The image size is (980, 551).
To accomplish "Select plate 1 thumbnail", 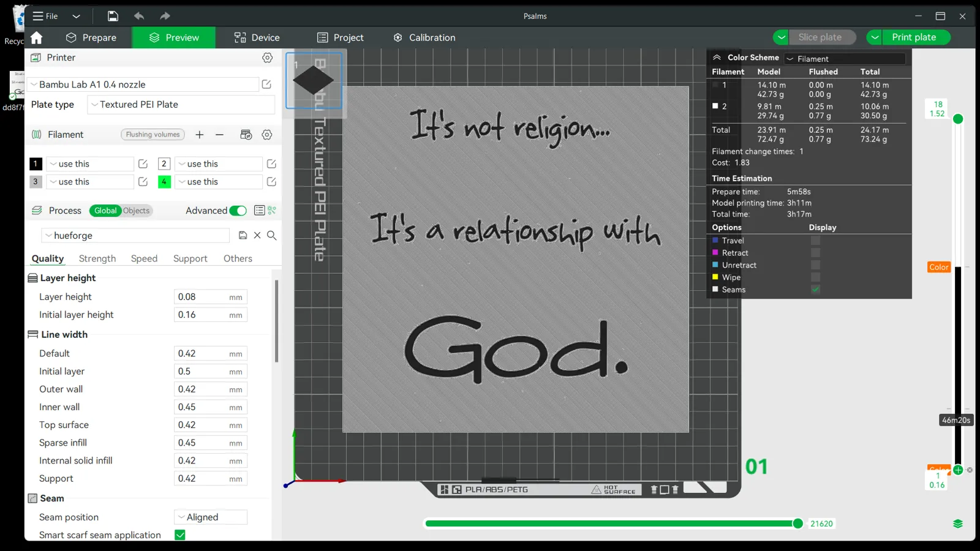I will click(314, 80).
